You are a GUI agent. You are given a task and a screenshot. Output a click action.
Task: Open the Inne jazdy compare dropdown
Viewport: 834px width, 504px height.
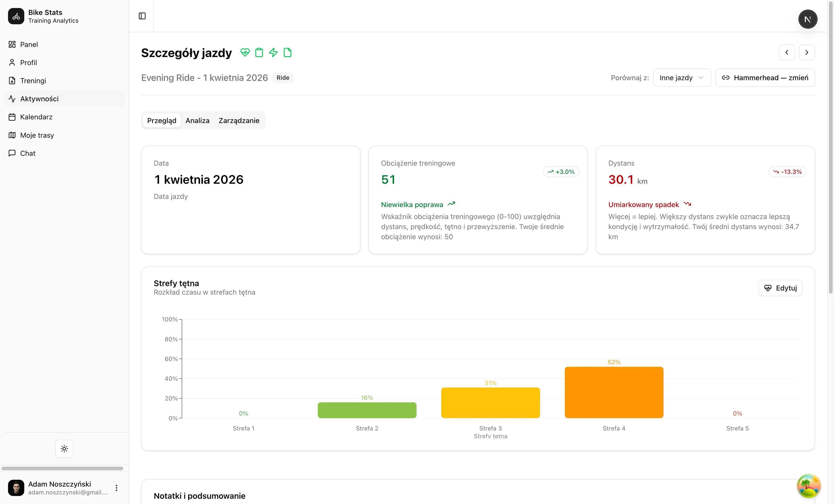click(x=682, y=78)
